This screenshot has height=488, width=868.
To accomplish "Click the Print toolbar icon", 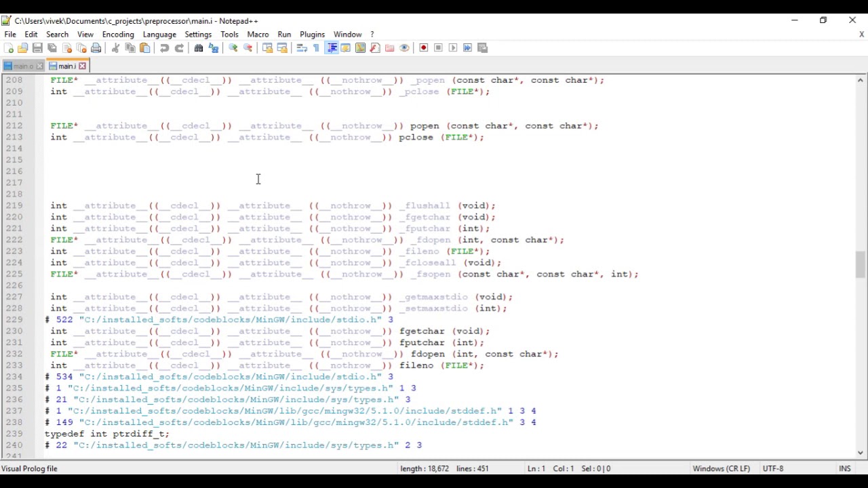I will coord(96,48).
